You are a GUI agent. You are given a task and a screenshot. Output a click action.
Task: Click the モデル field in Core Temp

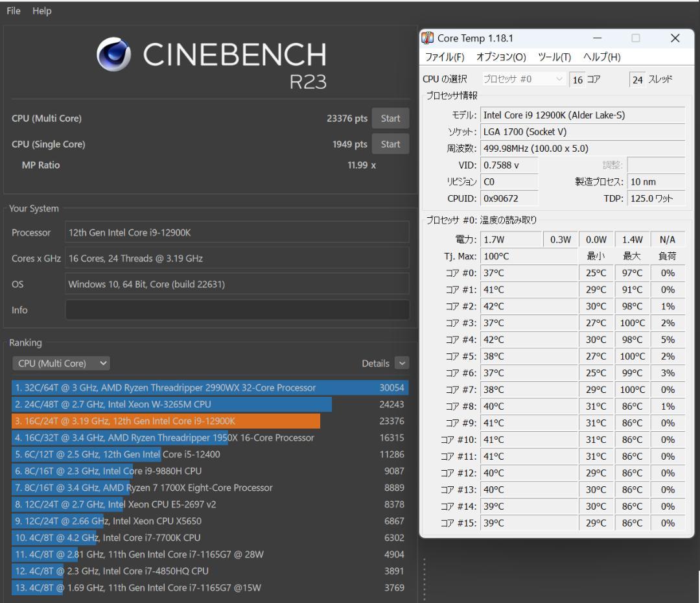[583, 115]
